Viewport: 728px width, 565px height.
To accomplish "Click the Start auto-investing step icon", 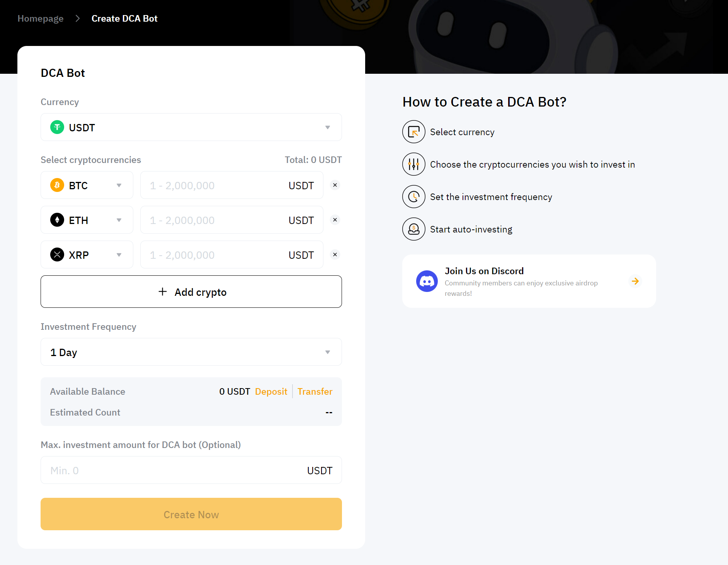I will [x=413, y=229].
